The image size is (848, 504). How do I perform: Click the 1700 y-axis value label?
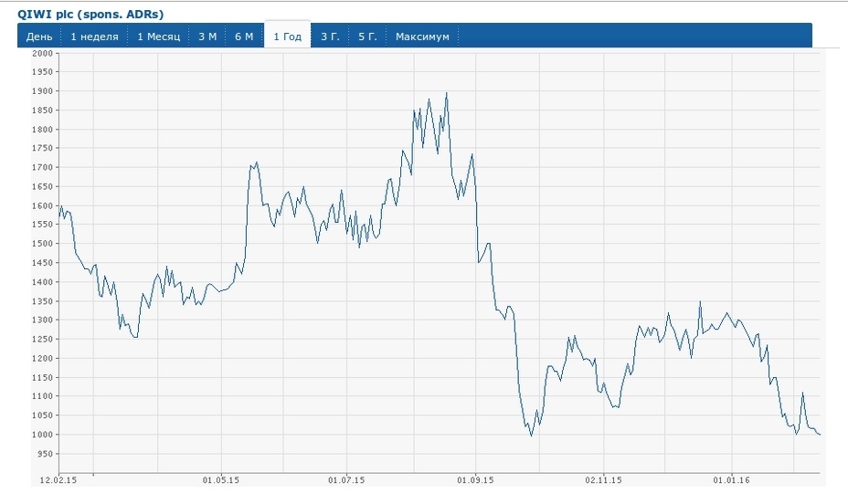coord(43,167)
